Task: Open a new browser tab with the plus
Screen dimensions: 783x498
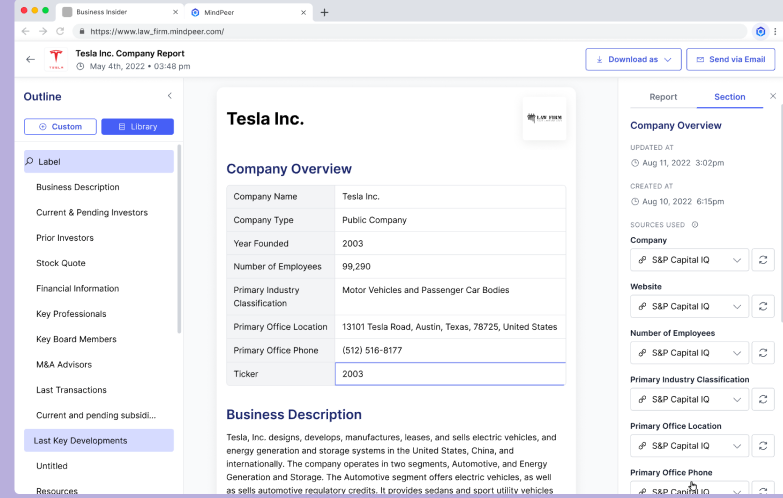Action: 325,12
